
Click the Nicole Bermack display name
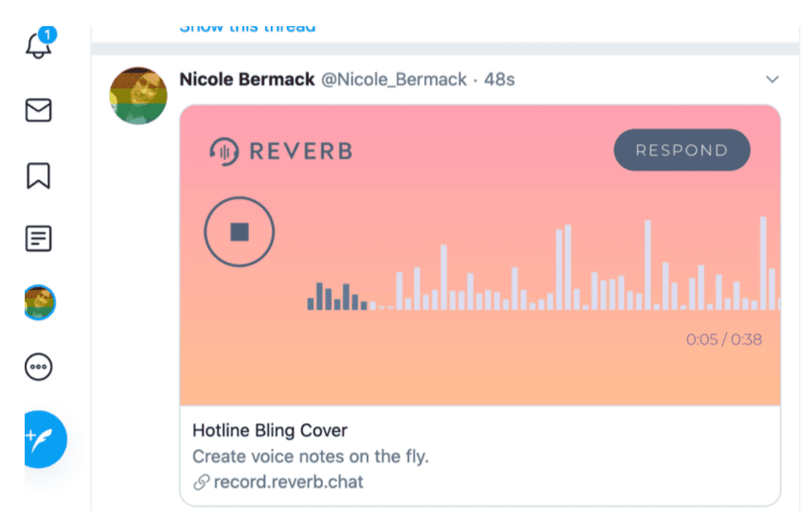[247, 79]
